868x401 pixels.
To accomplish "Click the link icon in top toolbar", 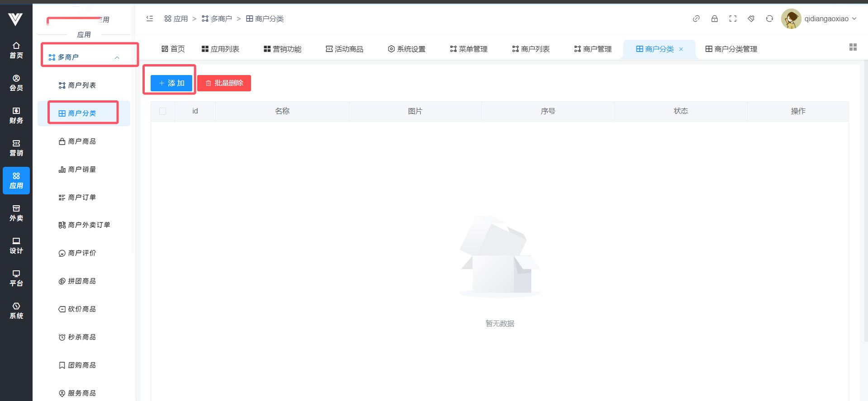I will (696, 19).
